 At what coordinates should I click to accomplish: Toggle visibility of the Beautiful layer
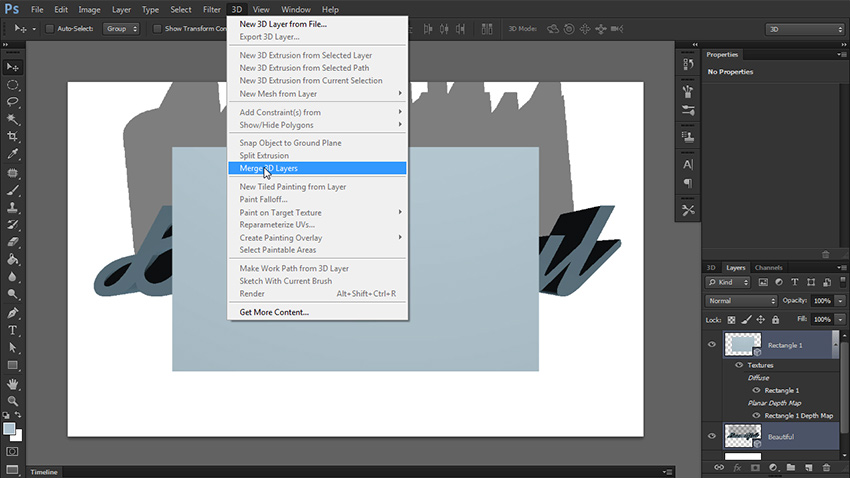pos(712,436)
